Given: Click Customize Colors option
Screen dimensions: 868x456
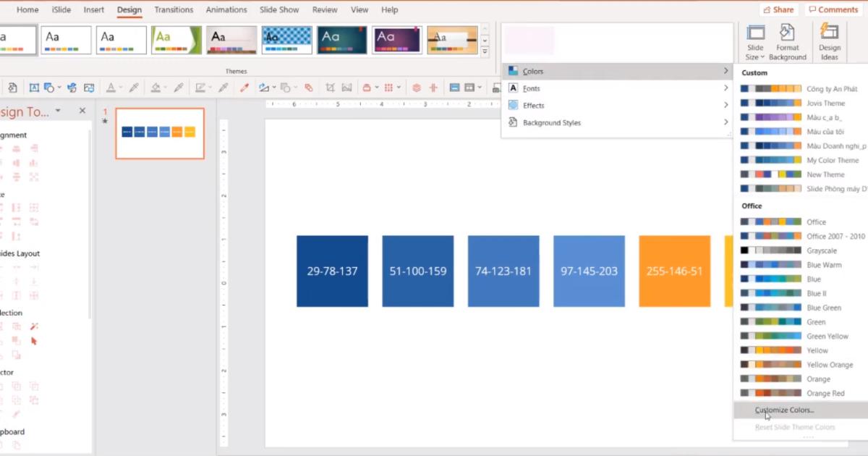Looking at the screenshot, I should [x=783, y=410].
